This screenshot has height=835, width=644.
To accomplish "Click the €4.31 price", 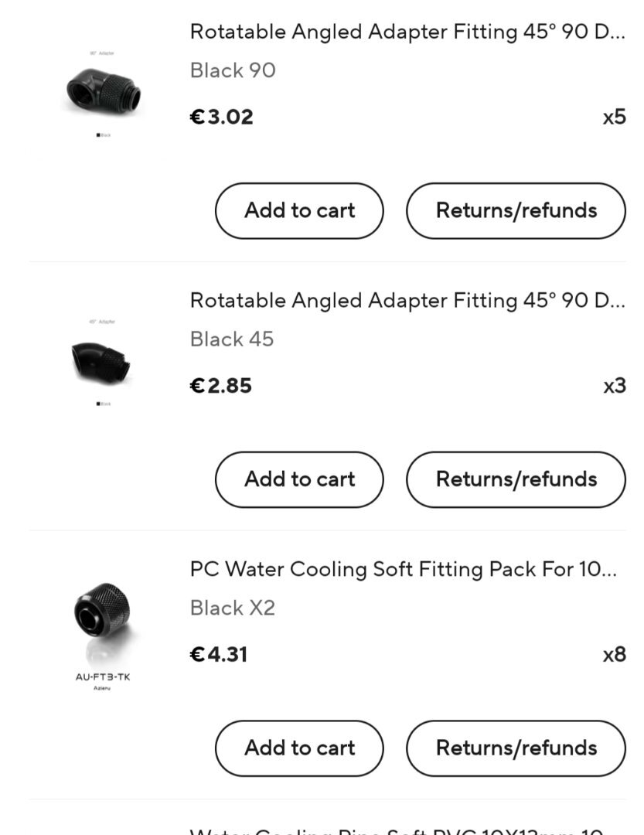I will click(219, 654).
